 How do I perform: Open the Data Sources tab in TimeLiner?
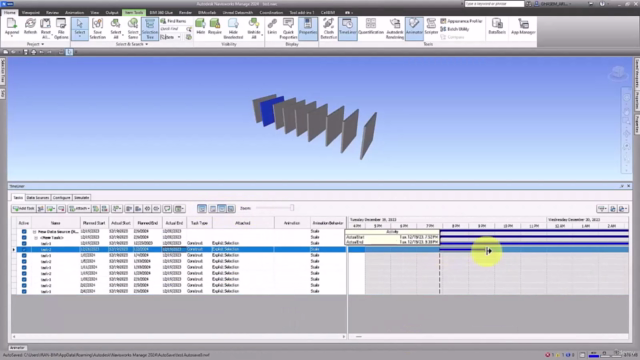pos(38,198)
